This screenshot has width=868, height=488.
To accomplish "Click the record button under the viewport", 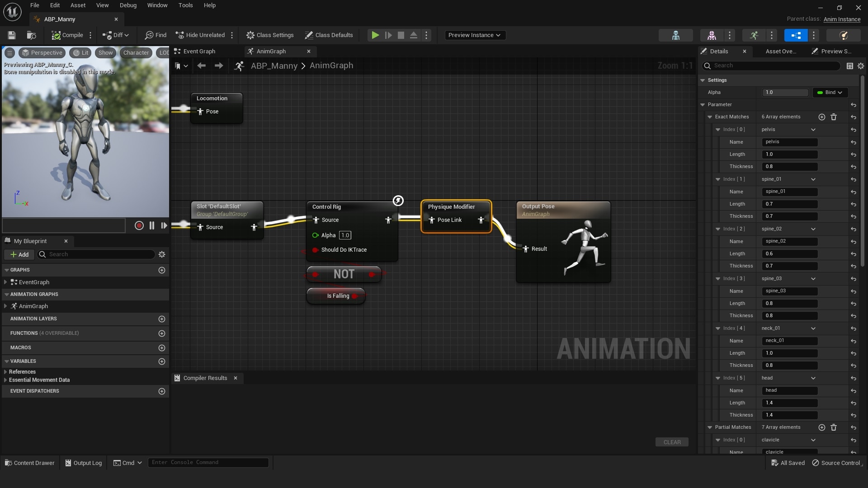I will click(x=139, y=225).
